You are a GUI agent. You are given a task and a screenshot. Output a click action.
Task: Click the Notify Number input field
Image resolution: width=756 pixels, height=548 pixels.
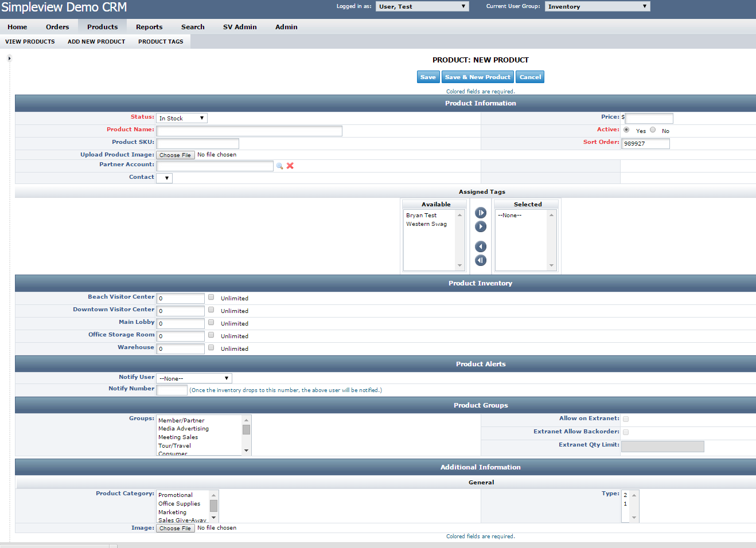[x=172, y=390]
